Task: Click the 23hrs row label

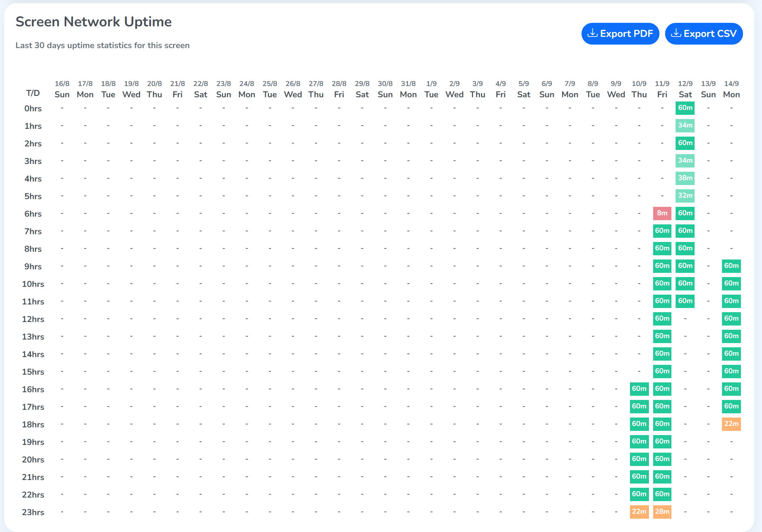Action: 33,512
